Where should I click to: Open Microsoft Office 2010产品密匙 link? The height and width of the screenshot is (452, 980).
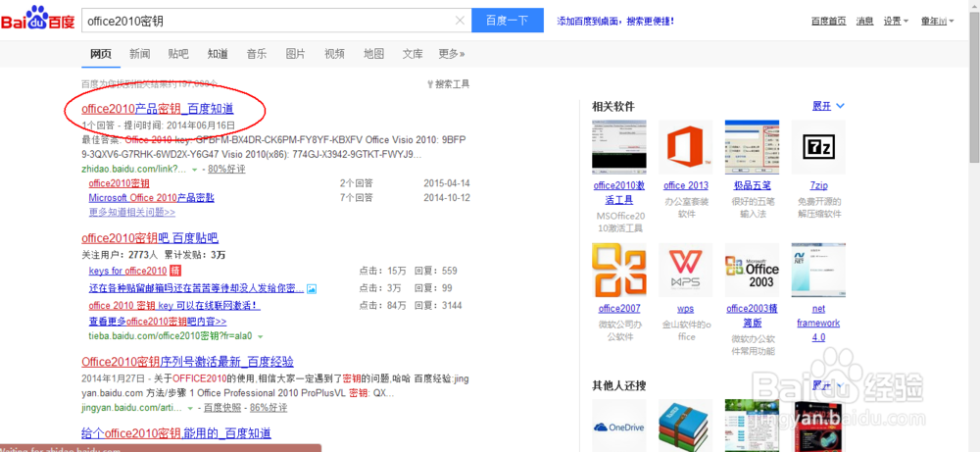point(151,197)
